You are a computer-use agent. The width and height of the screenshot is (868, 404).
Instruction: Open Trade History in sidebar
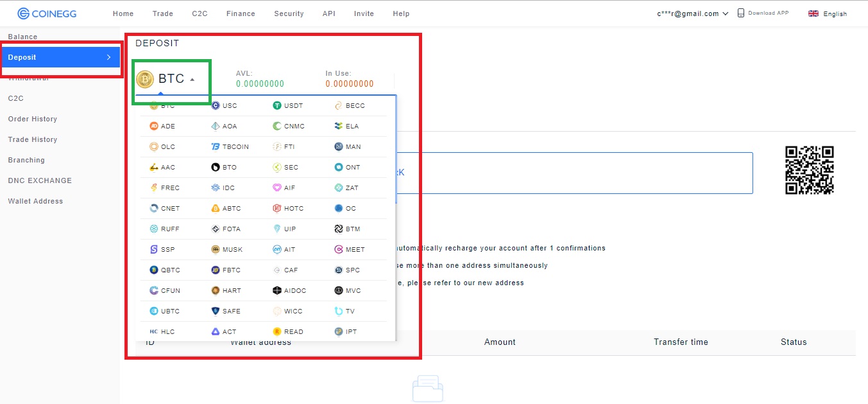point(33,139)
